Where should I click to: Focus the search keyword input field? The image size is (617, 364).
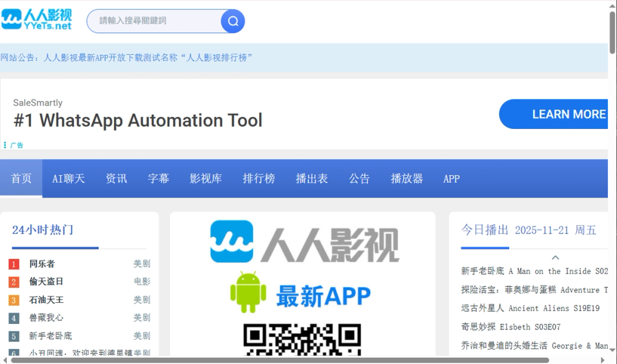pyautogui.click(x=154, y=21)
